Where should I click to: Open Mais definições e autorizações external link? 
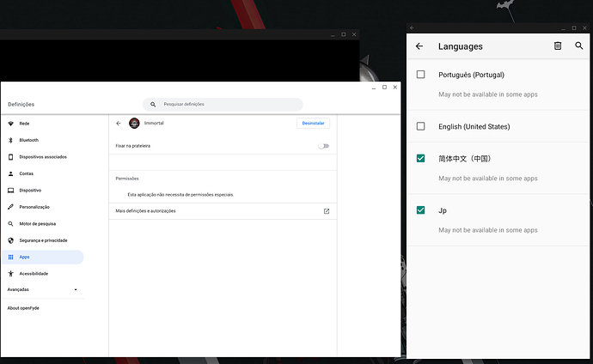click(327, 211)
